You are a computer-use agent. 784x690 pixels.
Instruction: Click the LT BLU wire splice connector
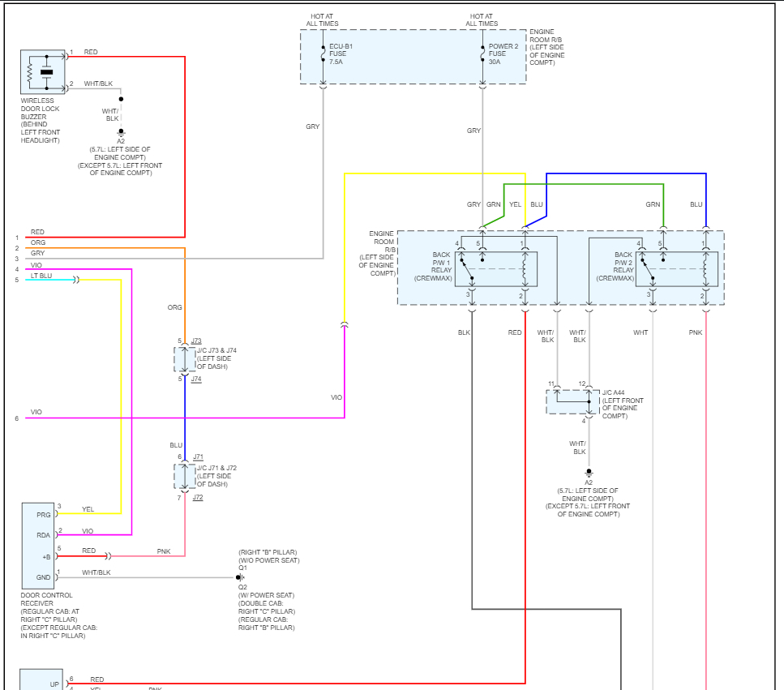[x=76, y=280]
